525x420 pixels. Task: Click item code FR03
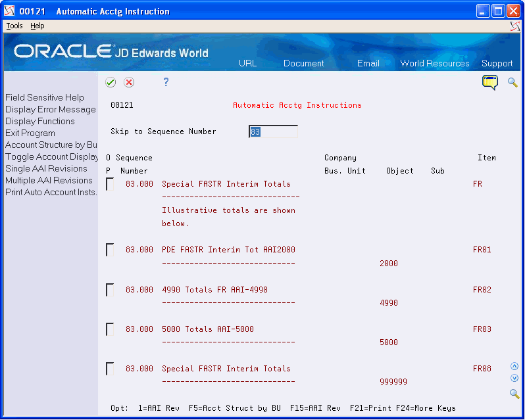click(x=482, y=329)
